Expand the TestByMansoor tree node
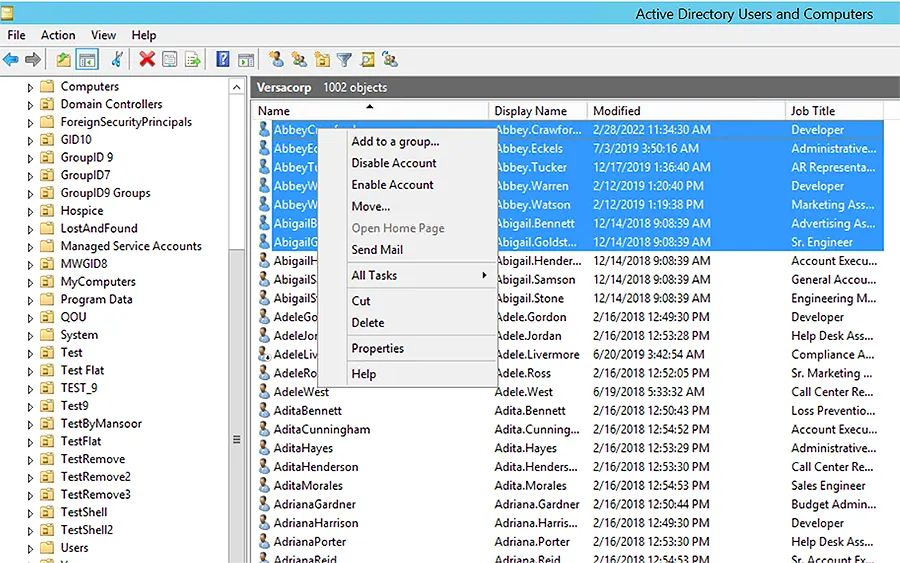The image size is (900, 563). pos(30,425)
